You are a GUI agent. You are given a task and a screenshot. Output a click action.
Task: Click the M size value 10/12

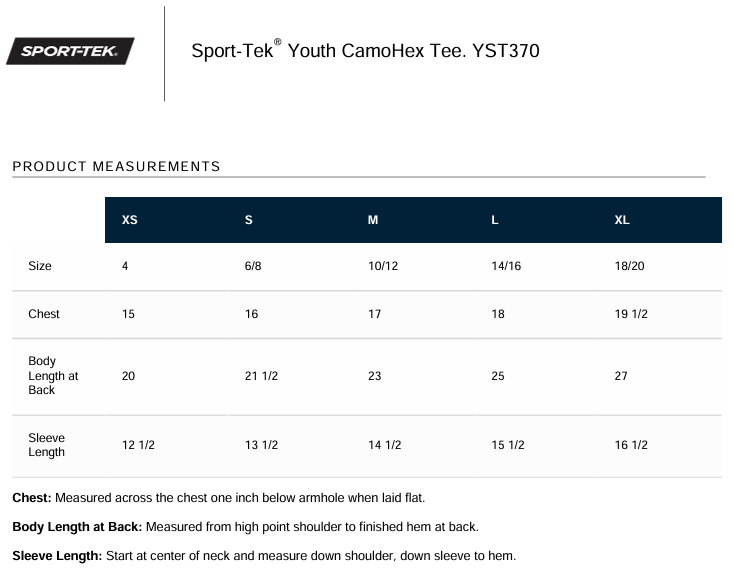(x=383, y=266)
